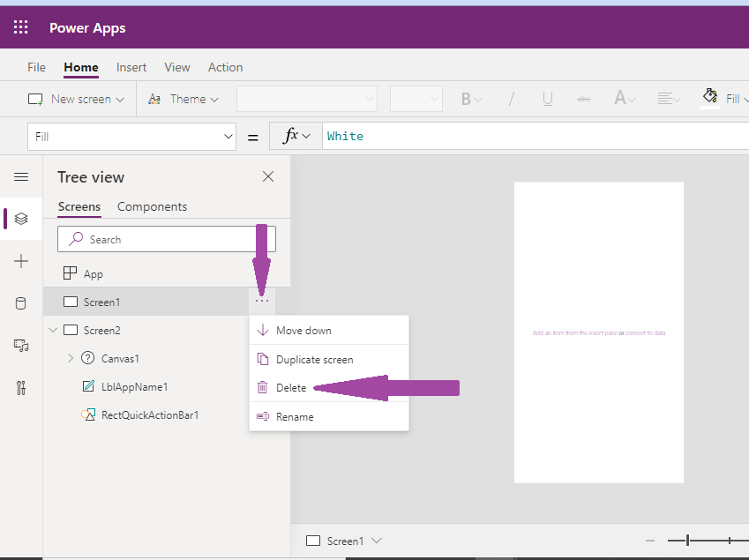Open the Insert pane with plus icon
749x560 pixels.
pyautogui.click(x=20, y=260)
